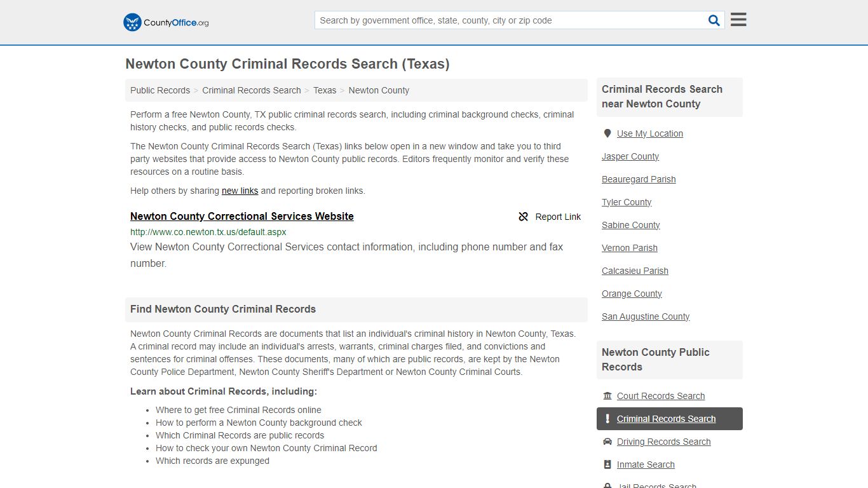Click the car icon beside Driving Records Search
868x488 pixels.
coord(607,442)
